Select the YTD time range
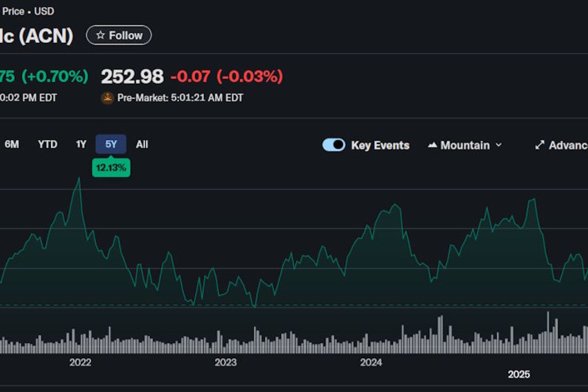The width and height of the screenshot is (588, 392). click(48, 144)
